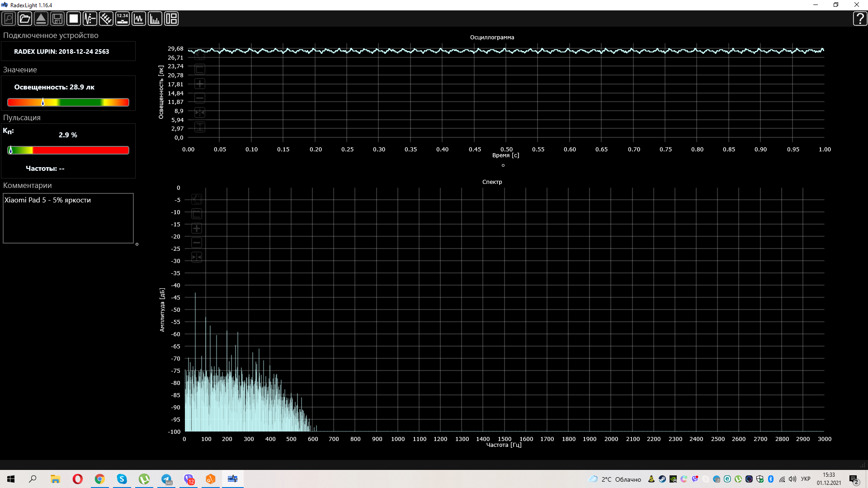Viewport: 868px width, 488px height.
Task: Click the eject device toolbar icon
Action: click(41, 19)
